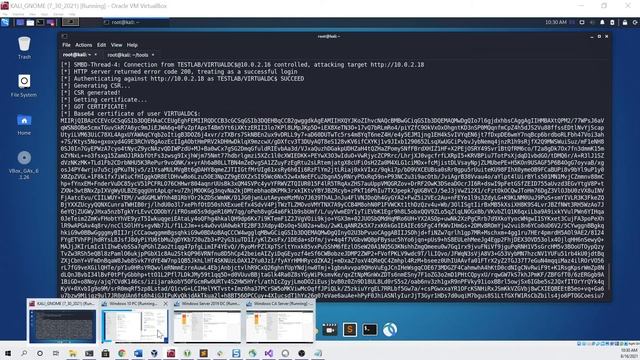
Task: Switch to the root@kali ~/tools terminal tab
Action: (x=131, y=55)
